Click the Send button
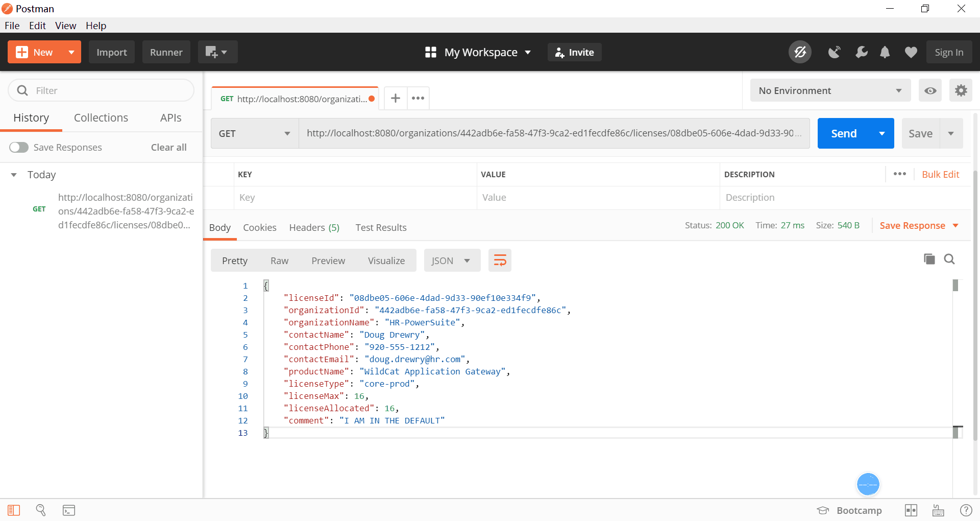 click(844, 133)
